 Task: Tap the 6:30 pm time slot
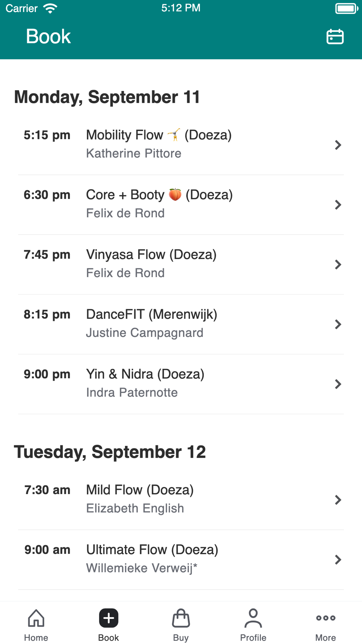(x=47, y=195)
